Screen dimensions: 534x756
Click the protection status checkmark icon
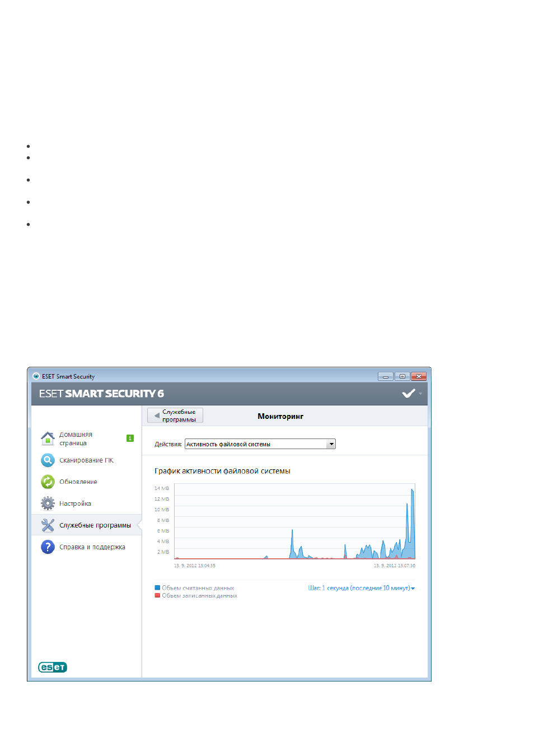[409, 393]
